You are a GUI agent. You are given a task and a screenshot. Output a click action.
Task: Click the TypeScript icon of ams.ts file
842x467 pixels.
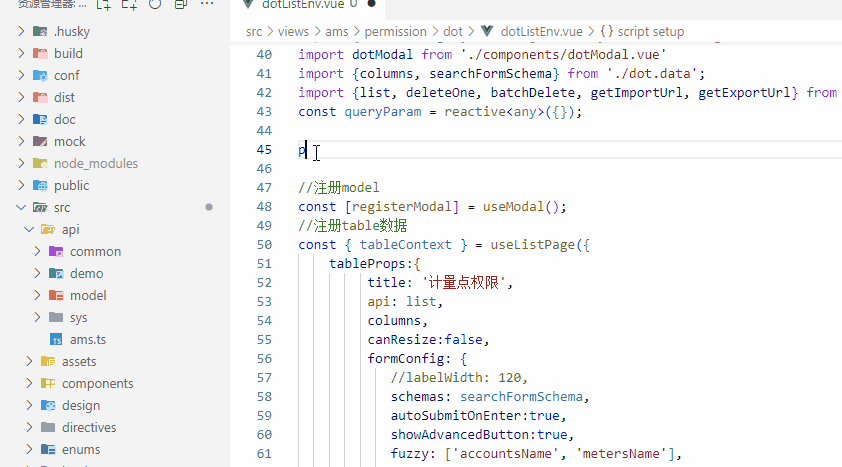coord(57,340)
